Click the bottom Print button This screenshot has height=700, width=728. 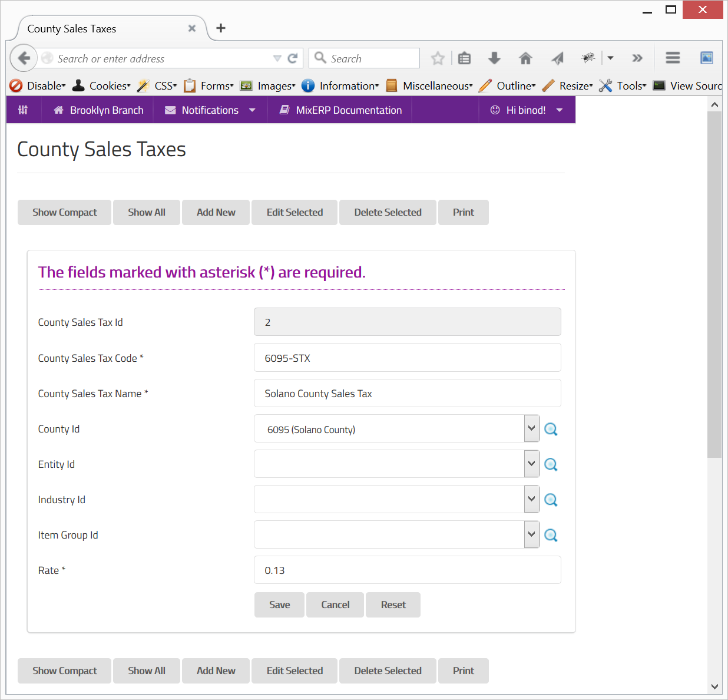(464, 671)
